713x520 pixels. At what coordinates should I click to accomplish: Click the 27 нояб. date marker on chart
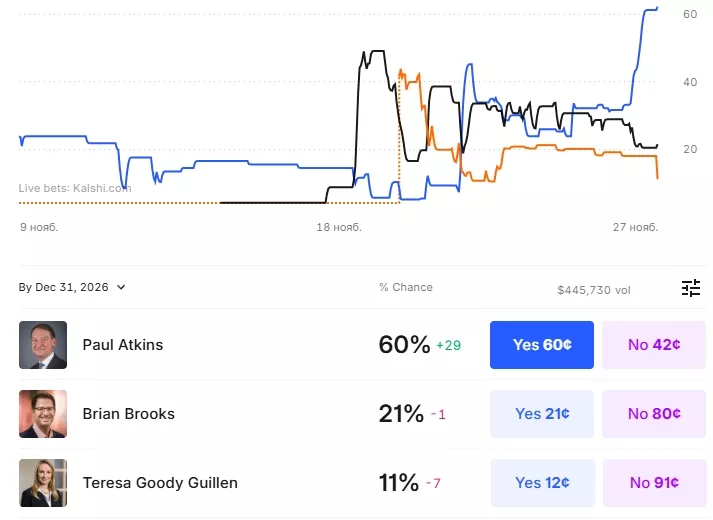(635, 227)
